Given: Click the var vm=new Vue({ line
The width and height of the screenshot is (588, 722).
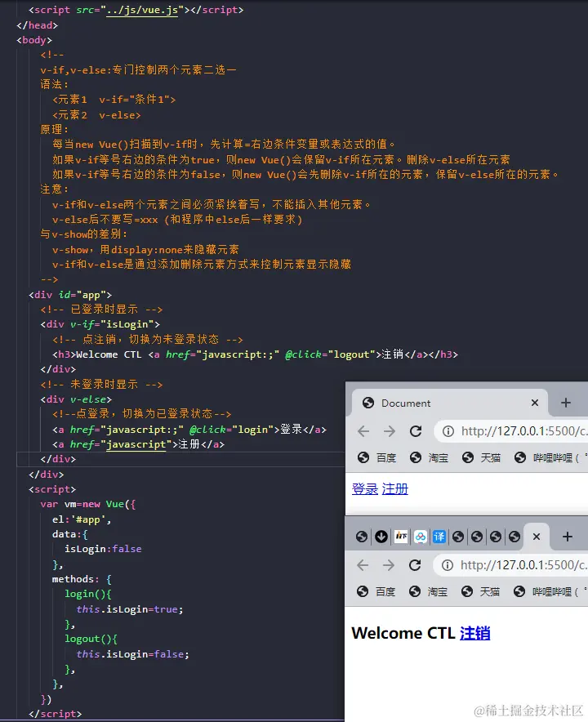Looking at the screenshot, I should pyautogui.click(x=88, y=504).
